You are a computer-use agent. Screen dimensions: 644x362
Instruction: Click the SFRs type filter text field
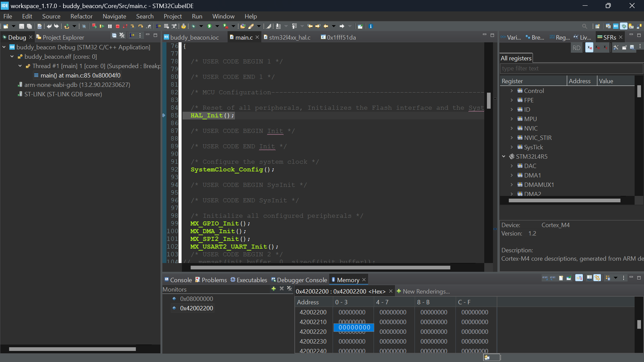click(x=571, y=68)
